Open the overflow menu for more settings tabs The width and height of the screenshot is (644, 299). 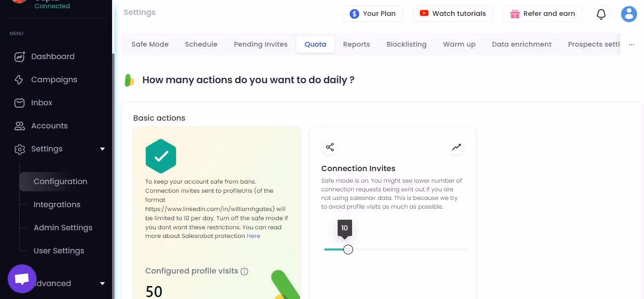(x=631, y=44)
